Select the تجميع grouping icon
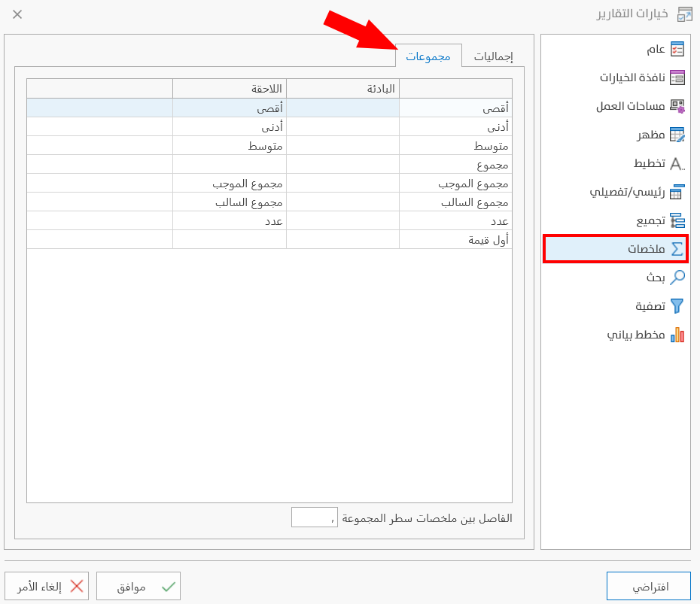 tap(677, 220)
